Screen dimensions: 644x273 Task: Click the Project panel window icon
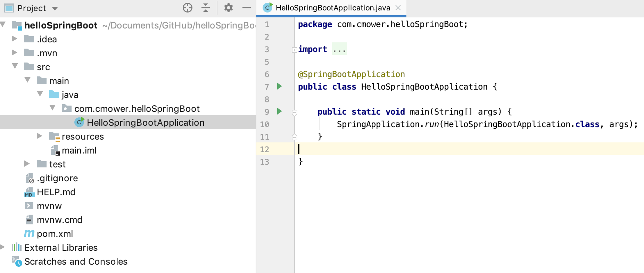(x=9, y=8)
